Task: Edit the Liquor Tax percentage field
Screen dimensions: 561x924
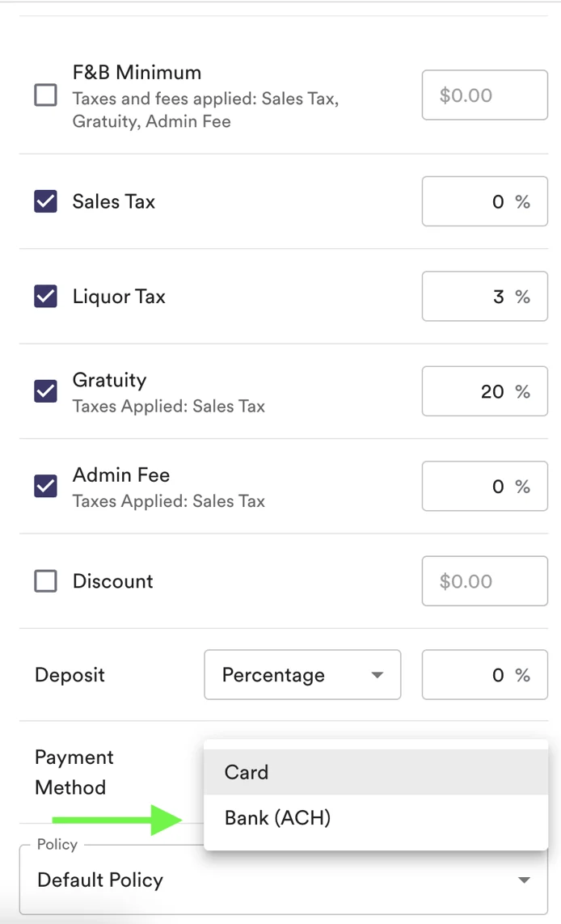Action: (484, 297)
